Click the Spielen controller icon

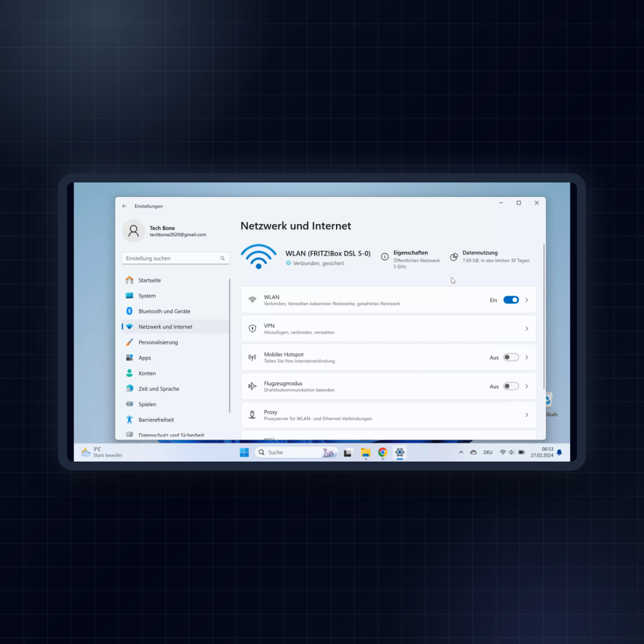(x=129, y=404)
